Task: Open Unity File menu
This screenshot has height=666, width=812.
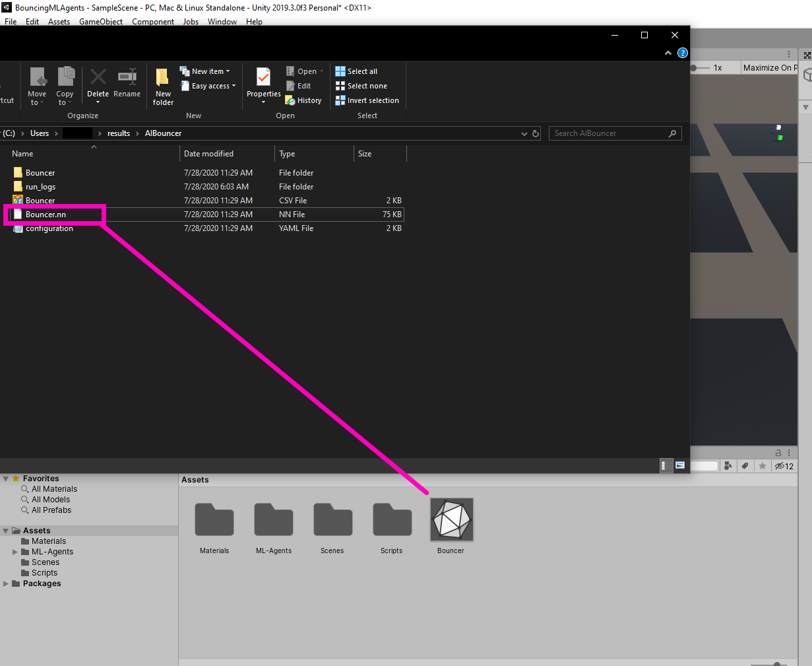Action: coord(11,22)
